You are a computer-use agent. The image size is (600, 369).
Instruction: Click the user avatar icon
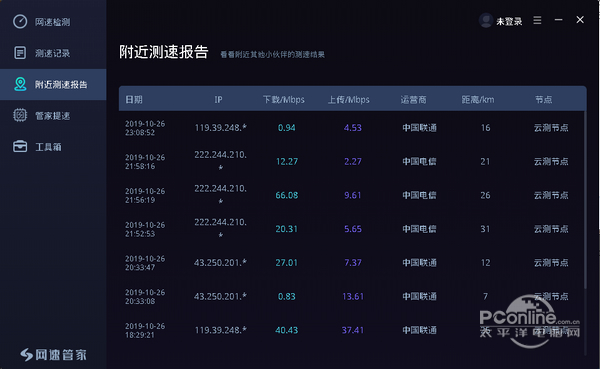point(486,21)
